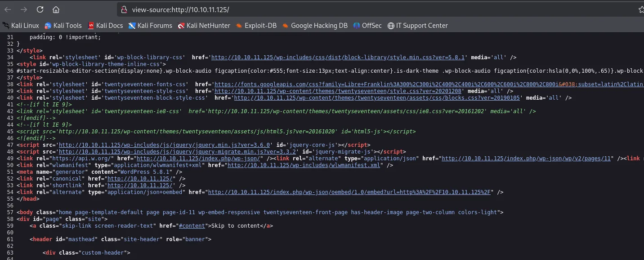Screen dimensions: 644x260
Task: Open the Kali Forums bookmark
Action: [x=150, y=26]
